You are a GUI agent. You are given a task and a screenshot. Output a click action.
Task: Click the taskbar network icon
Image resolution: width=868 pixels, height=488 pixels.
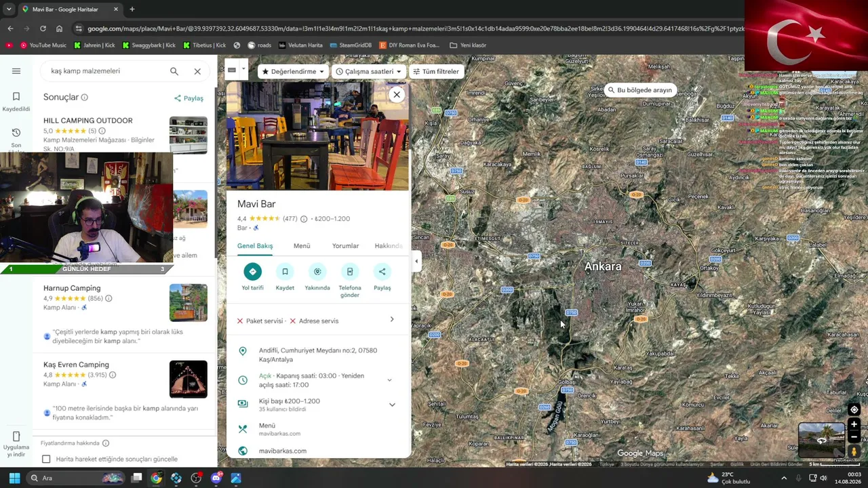812,478
